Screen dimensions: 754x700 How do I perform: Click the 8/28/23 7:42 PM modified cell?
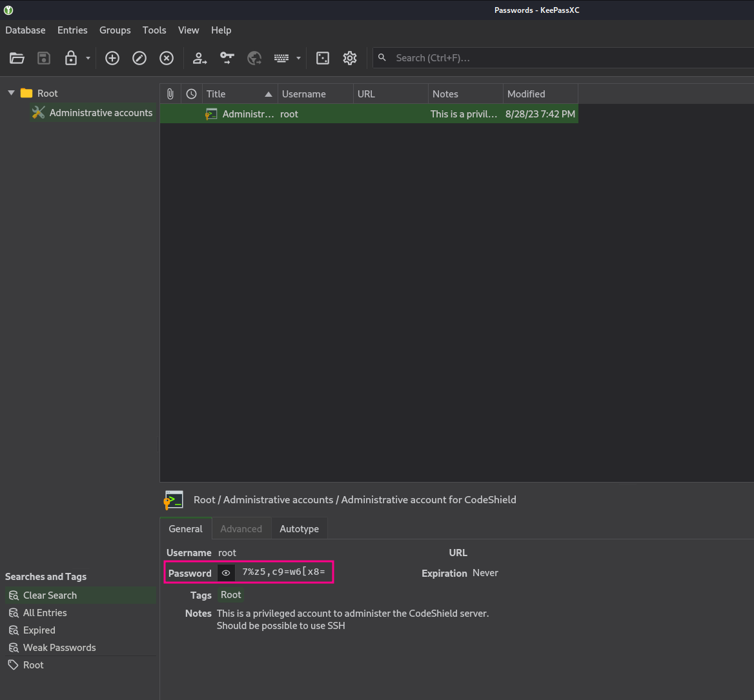pyautogui.click(x=540, y=114)
